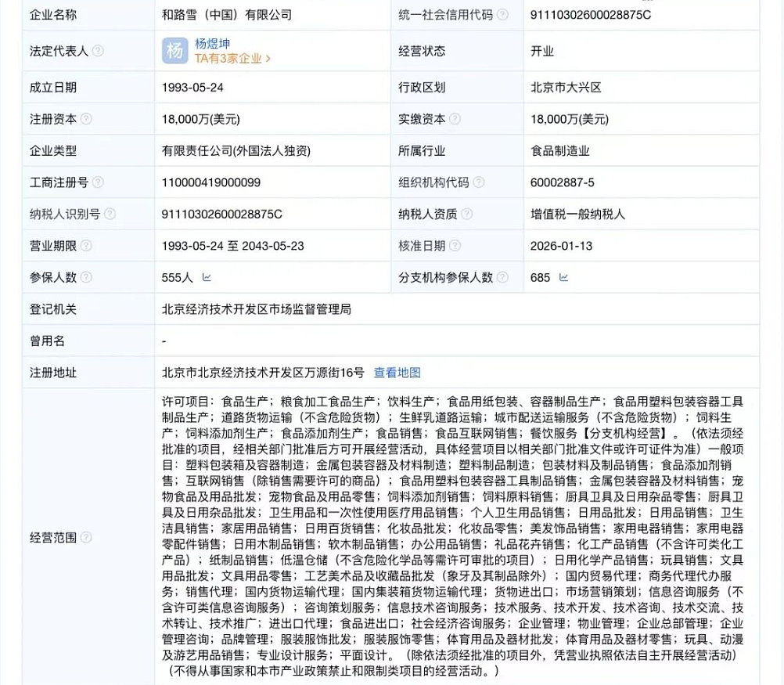This screenshot has width=784, height=685.
Task: Click 开业 status value
Action: pos(542,51)
